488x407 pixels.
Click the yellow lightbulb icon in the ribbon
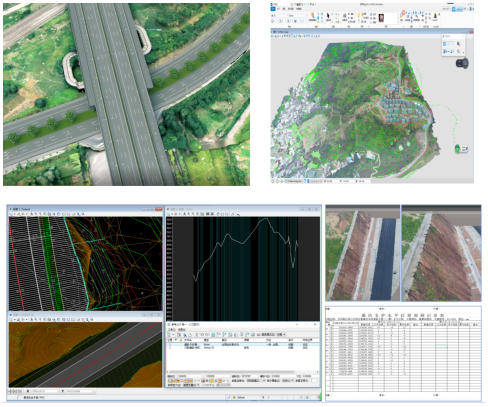pos(358,15)
